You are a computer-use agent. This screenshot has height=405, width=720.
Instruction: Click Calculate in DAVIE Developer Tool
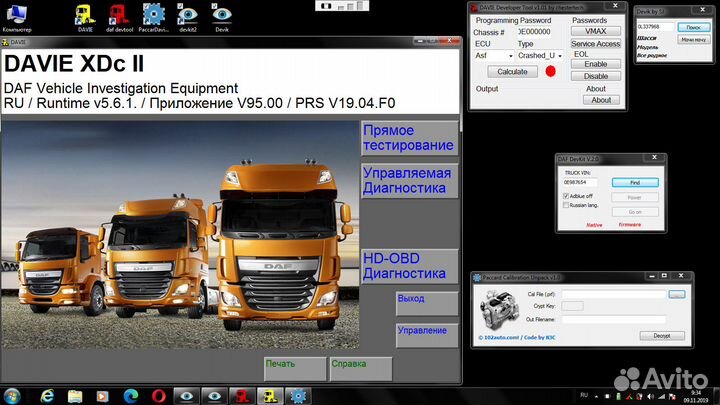[x=512, y=72]
